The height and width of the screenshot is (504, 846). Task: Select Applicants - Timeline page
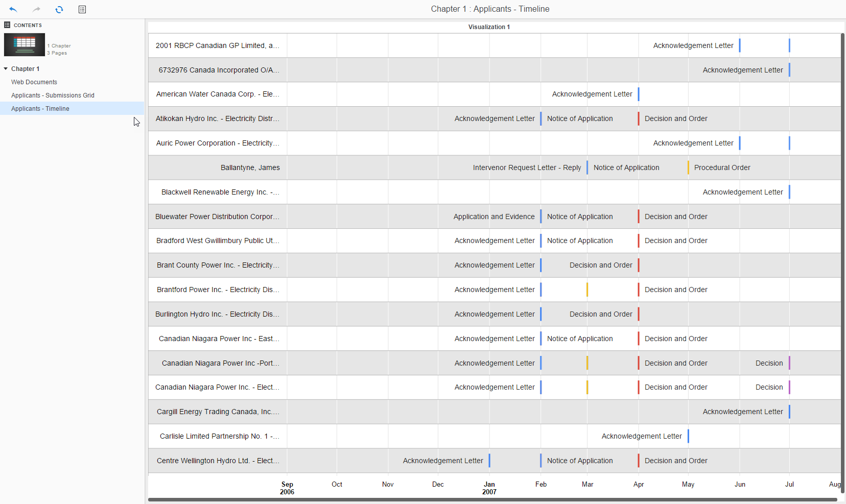[x=40, y=108]
